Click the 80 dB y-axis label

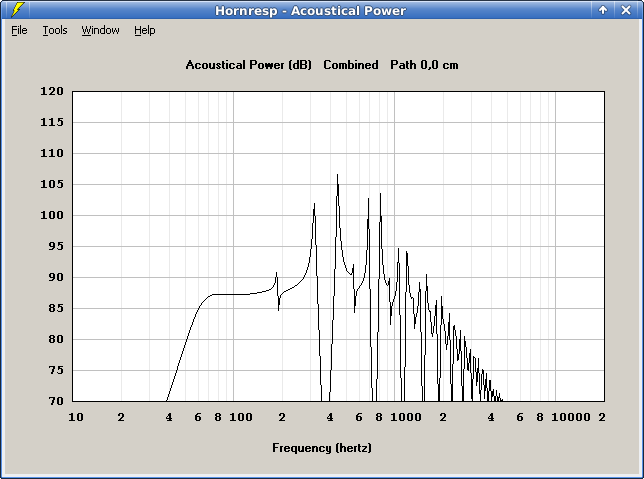pos(56,339)
